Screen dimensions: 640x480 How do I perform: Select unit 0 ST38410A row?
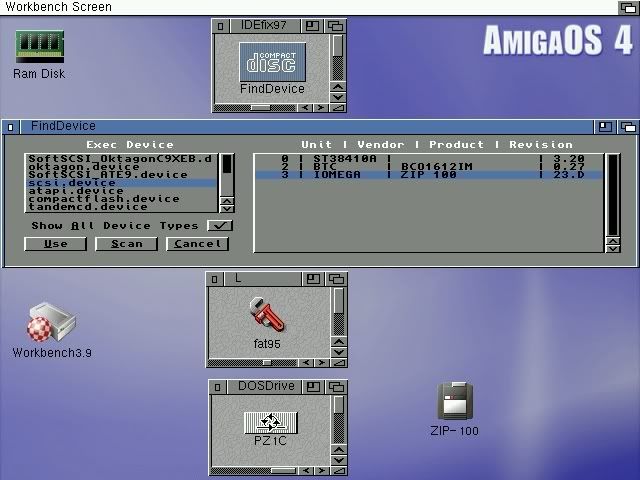click(x=429, y=158)
